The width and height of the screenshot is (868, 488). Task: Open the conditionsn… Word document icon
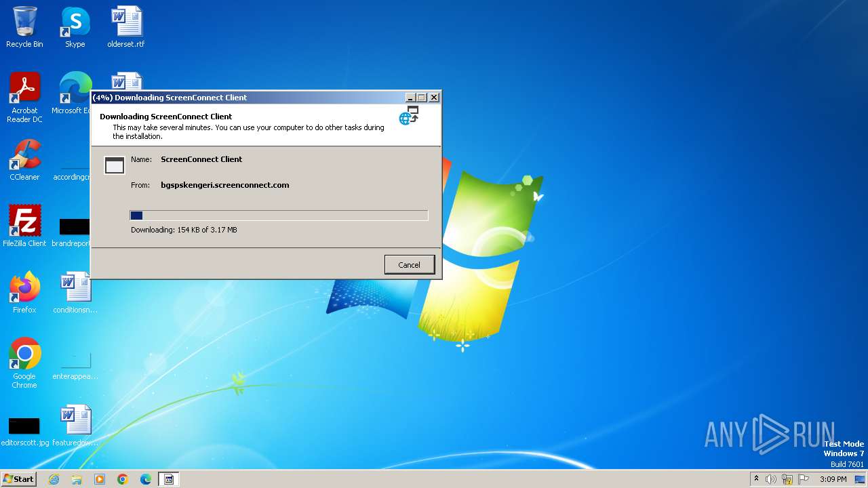[75, 293]
